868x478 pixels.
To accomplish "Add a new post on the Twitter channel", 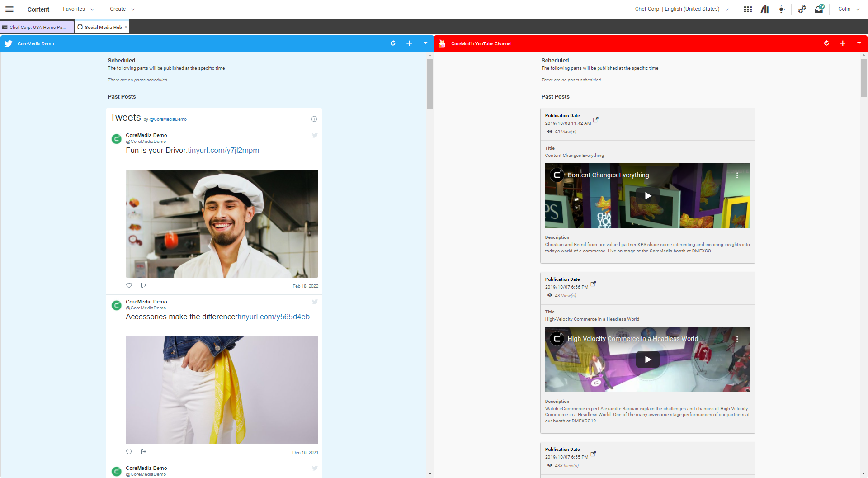I will click(x=409, y=43).
